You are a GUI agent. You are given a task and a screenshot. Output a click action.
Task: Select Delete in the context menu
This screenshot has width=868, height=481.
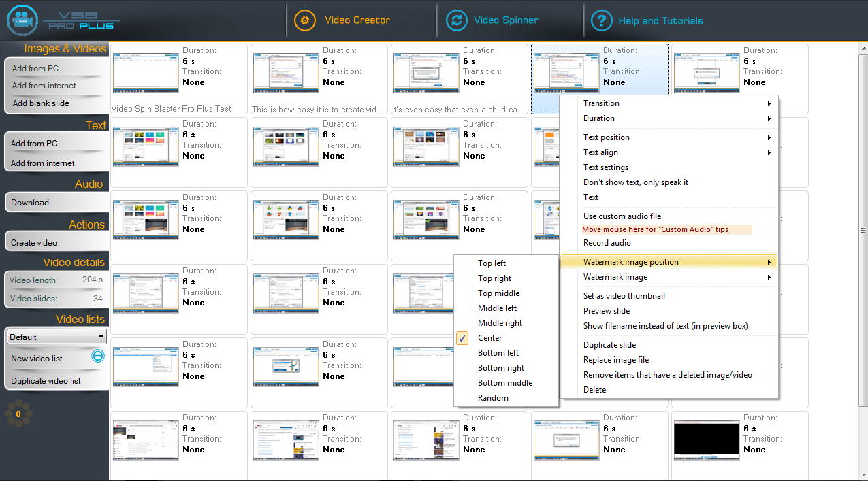click(668, 390)
